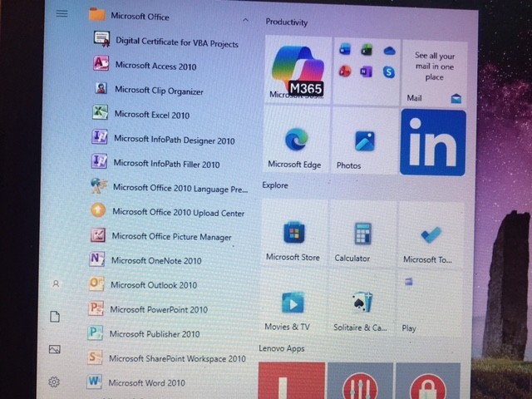This screenshot has height=399, width=532.
Task: Open Microsoft InfoPath Filler 2010 icon
Action: tap(99, 160)
